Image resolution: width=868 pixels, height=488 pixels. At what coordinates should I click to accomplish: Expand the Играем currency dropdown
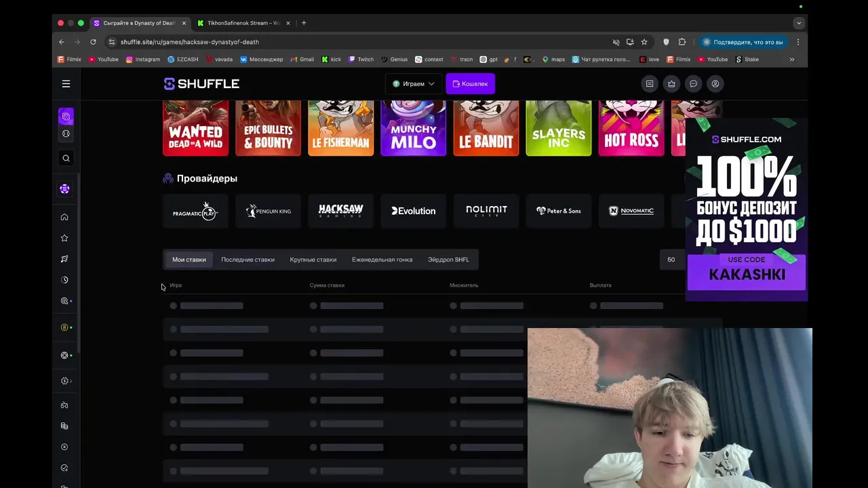pos(414,84)
